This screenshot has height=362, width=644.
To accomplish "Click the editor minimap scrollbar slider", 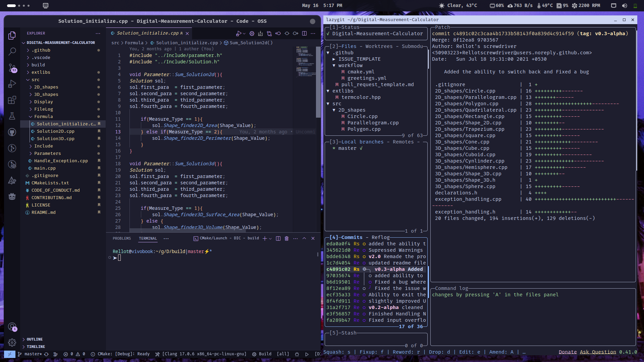I will (318, 82).
